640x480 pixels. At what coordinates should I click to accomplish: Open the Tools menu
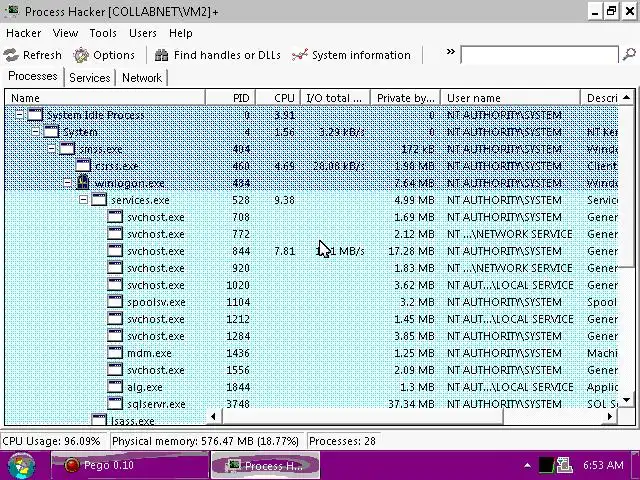point(103,33)
